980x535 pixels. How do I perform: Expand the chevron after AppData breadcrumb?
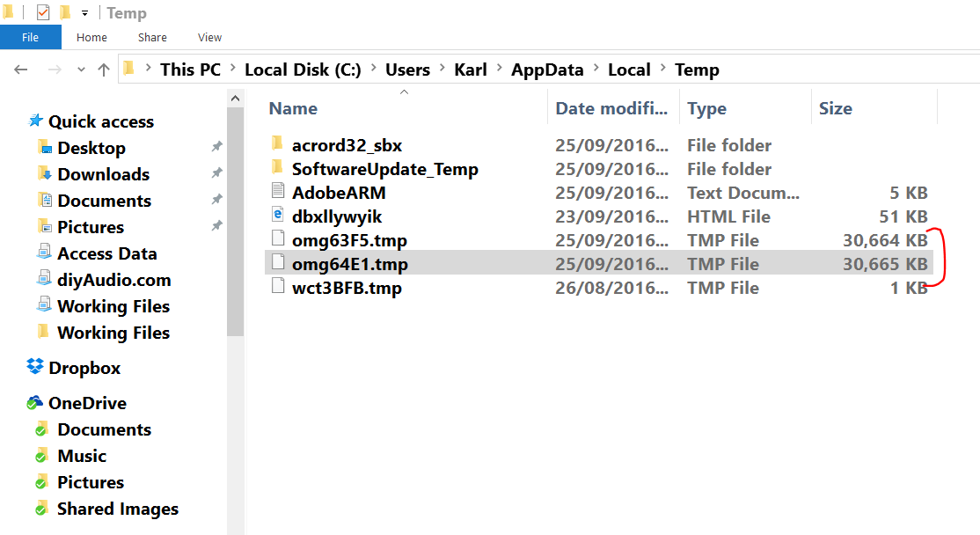(x=595, y=68)
